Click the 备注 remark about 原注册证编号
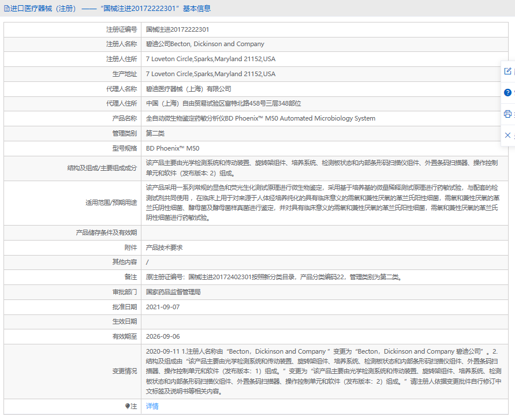Screen dimensions: 515x420 pos(274,277)
